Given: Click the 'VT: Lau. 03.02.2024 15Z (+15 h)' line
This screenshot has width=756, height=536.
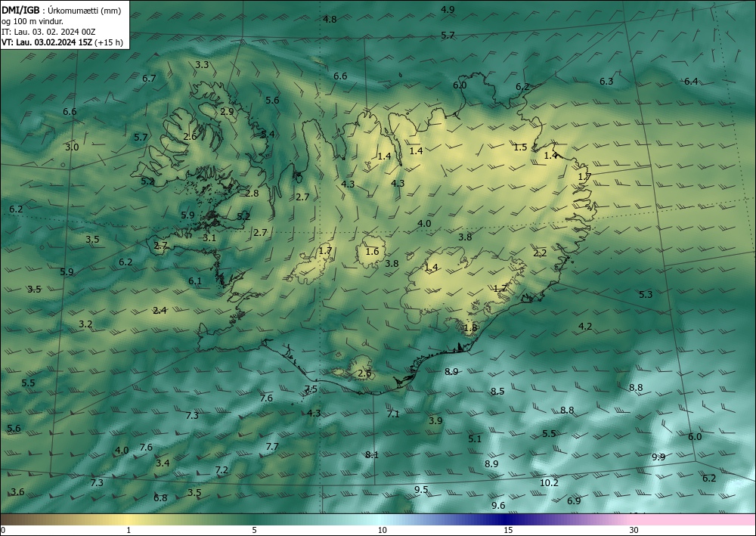Looking at the screenshot, I should (62, 42).
